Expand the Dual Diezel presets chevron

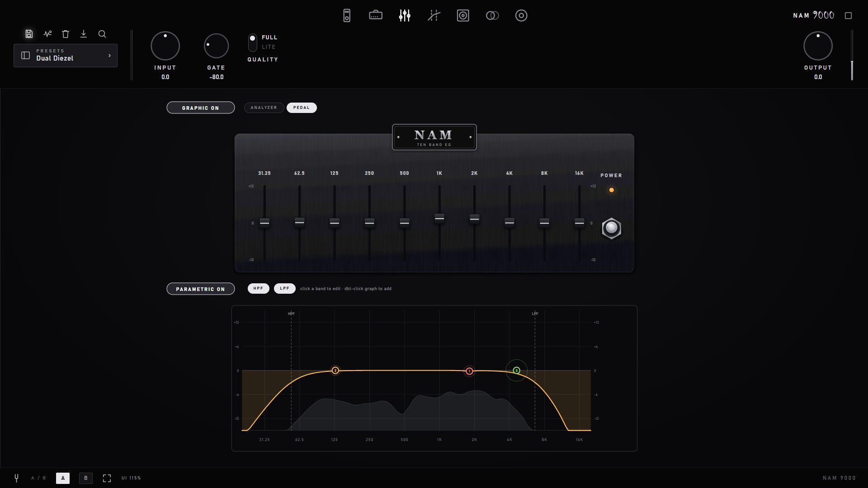[x=109, y=56]
